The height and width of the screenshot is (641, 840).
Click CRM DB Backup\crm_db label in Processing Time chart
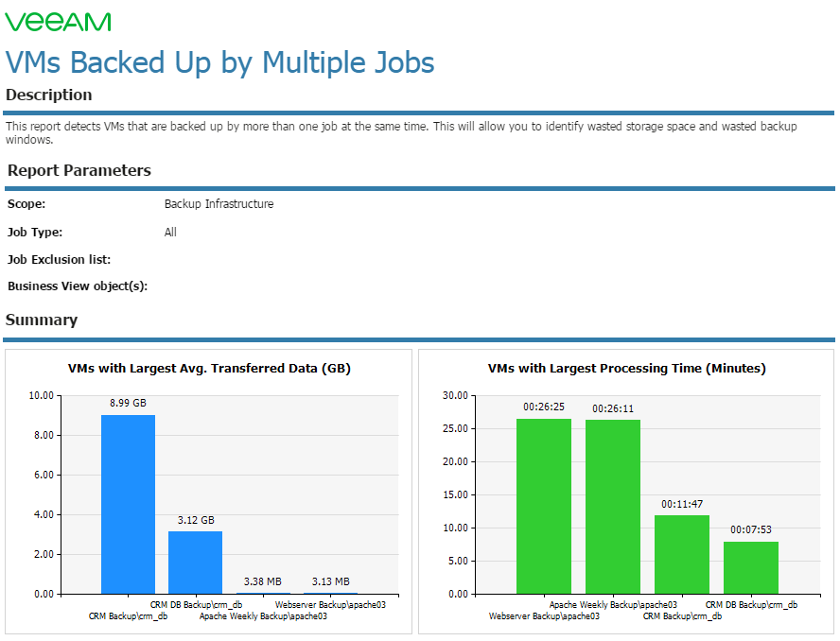(x=751, y=605)
